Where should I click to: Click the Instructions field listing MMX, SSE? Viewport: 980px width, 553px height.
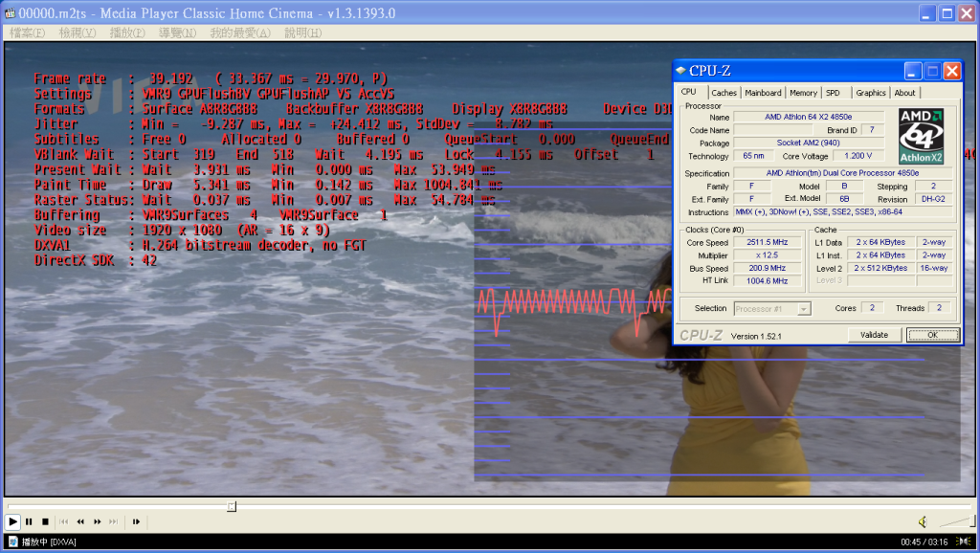[x=842, y=211]
